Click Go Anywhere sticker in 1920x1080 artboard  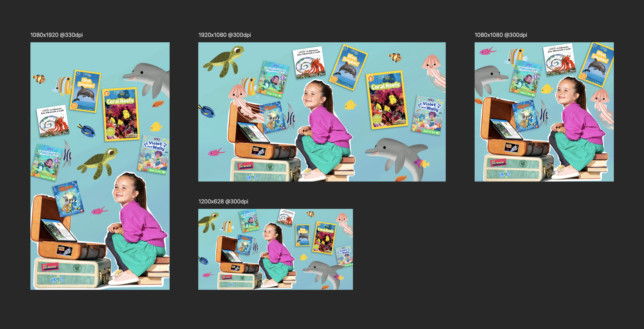[245, 166]
